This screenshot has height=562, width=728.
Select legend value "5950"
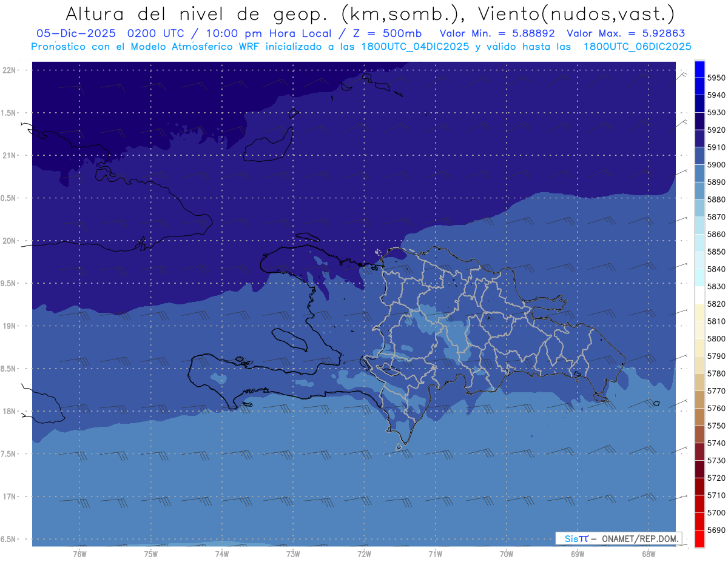(717, 78)
